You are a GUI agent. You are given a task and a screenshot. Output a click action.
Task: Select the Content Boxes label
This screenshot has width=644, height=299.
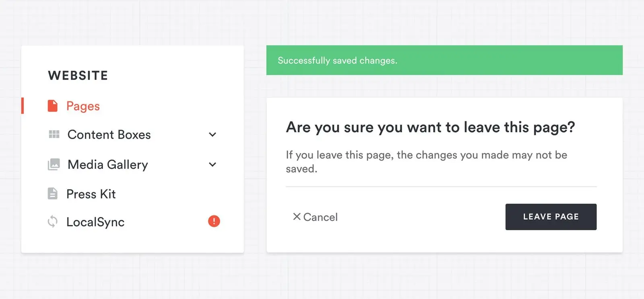coord(109,135)
